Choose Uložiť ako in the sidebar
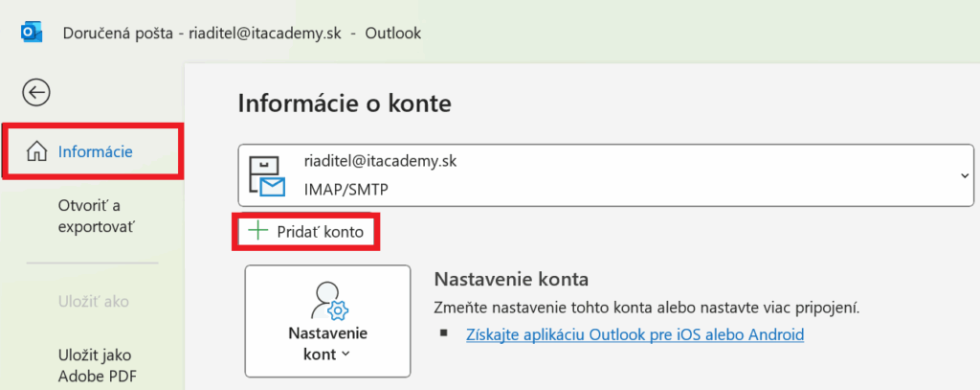Viewport: 980px width, 390px height. pyautogui.click(x=93, y=302)
